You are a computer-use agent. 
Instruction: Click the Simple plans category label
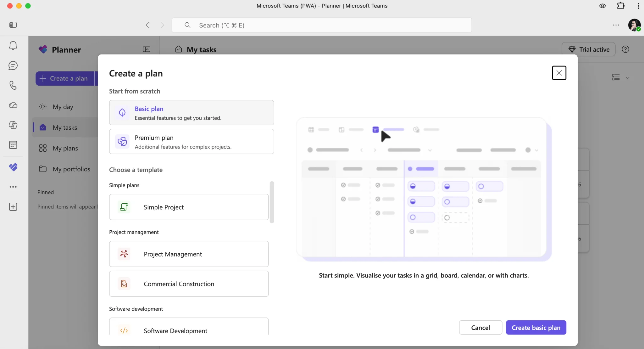(x=124, y=185)
